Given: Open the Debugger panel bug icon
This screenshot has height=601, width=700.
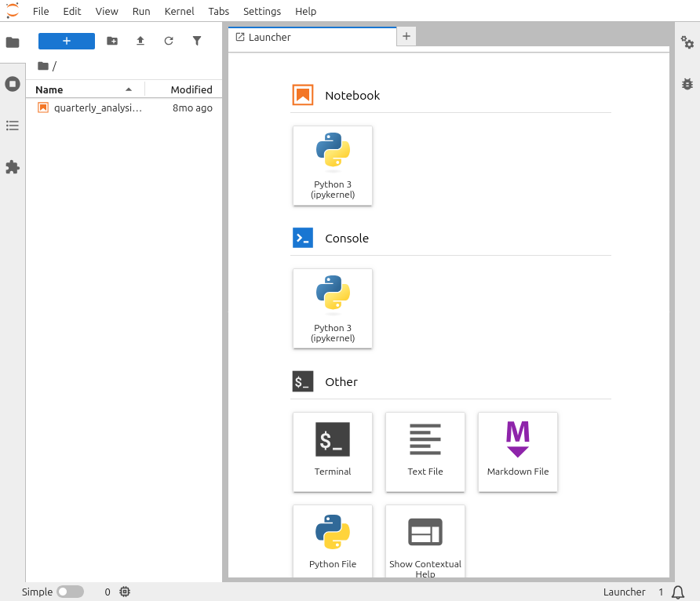Looking at the screenshot, I should coord(687,84).
